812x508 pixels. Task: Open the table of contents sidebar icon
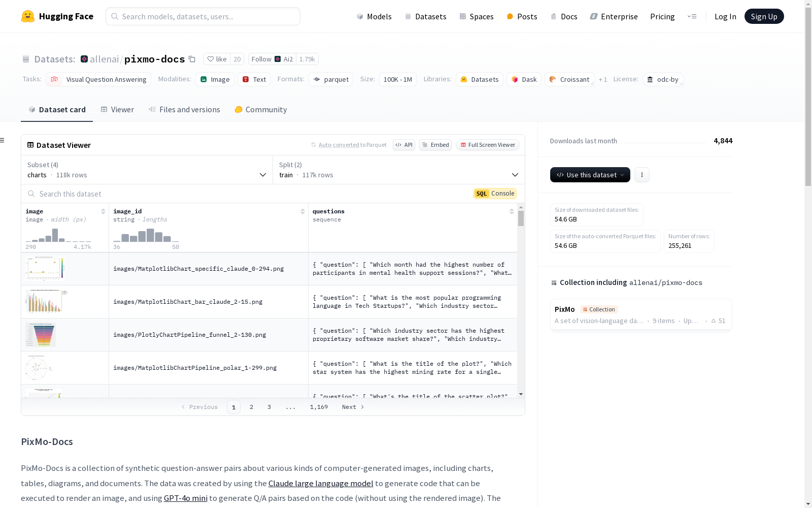tap(3, 140)
